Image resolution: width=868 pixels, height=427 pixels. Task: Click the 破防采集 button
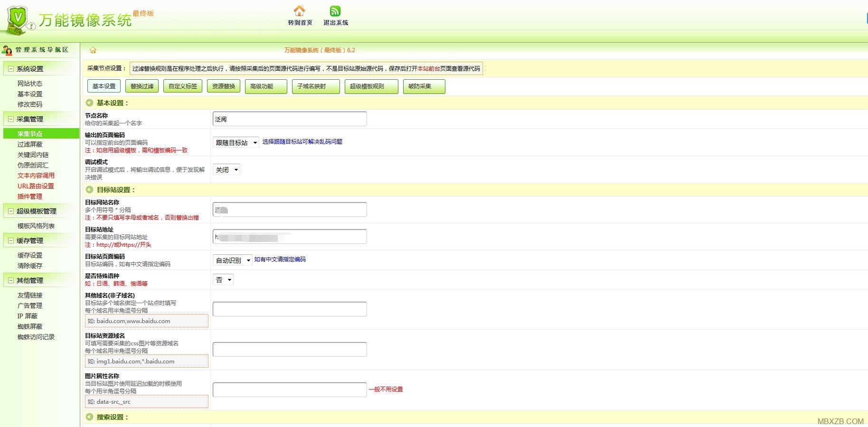(424, 86)
